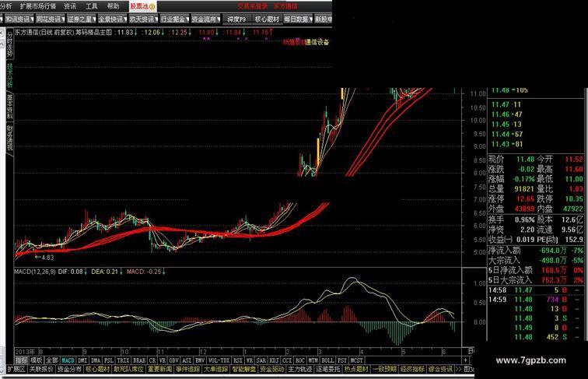Expand the 和讯资讯 dropdown
Image resolution: width=588 pixels, height=379 pixels.
[x=19, y=19]
